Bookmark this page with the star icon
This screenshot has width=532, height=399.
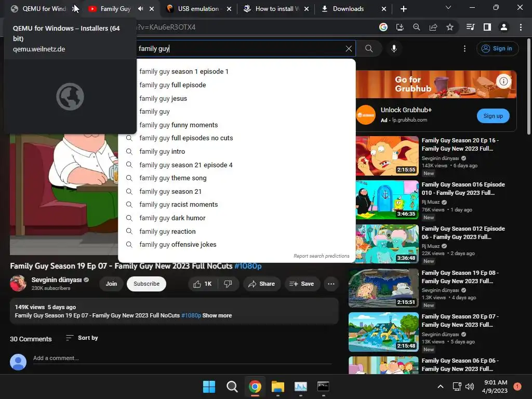point(450,27)
